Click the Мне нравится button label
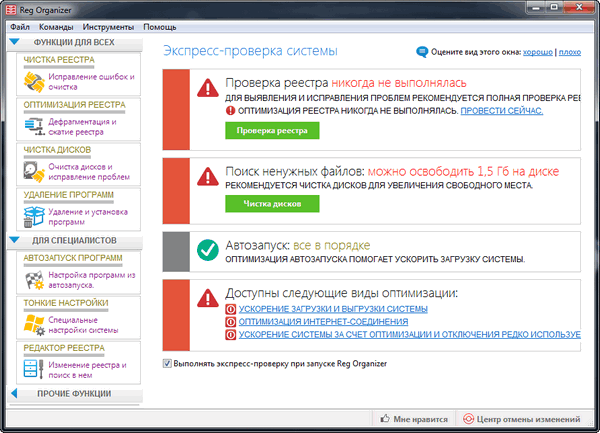Image resolution: width=600 pixels, height=433 pixels. (x=421, y=419)
